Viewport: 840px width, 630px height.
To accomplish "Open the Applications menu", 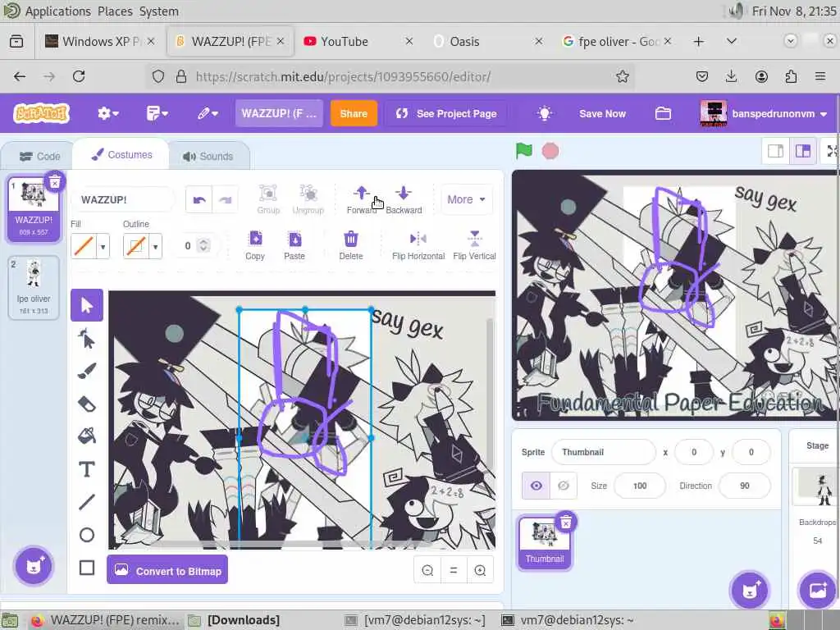I will coord(58,11).
